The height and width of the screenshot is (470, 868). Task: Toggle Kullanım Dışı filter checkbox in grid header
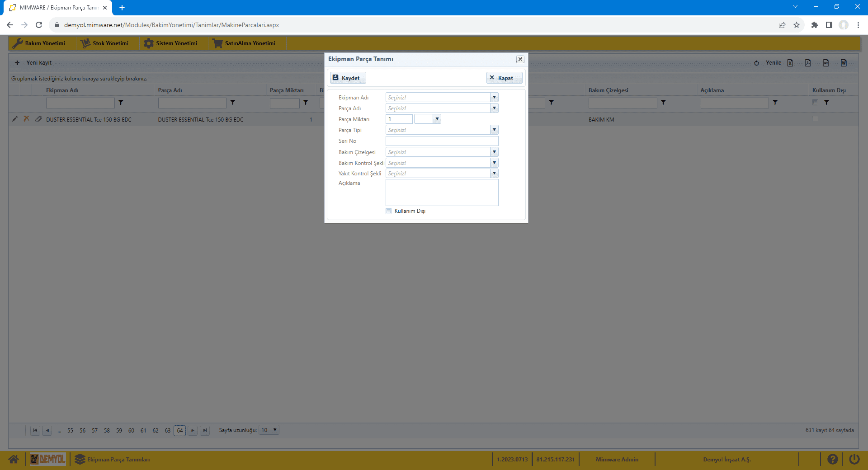[815, 103]
